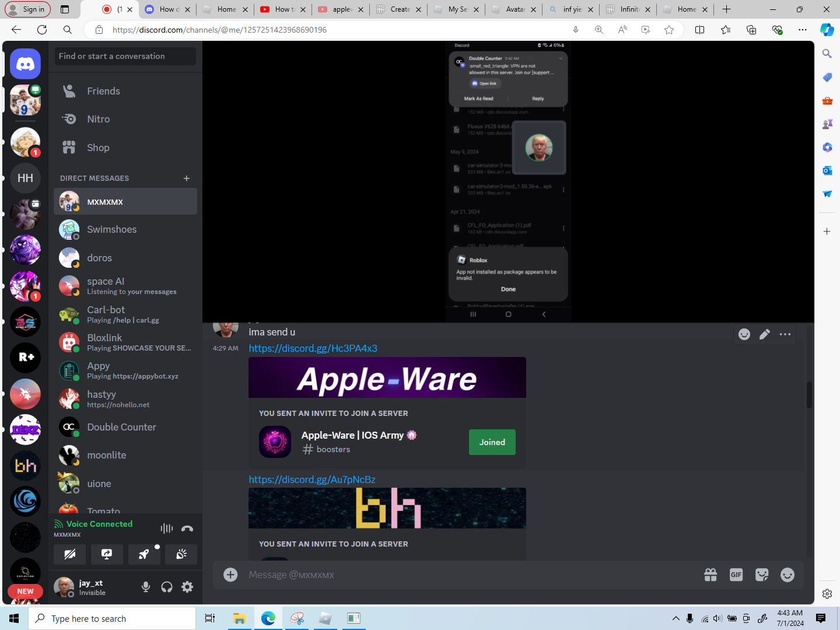Open the HH server in sidebar

[25, 178]
